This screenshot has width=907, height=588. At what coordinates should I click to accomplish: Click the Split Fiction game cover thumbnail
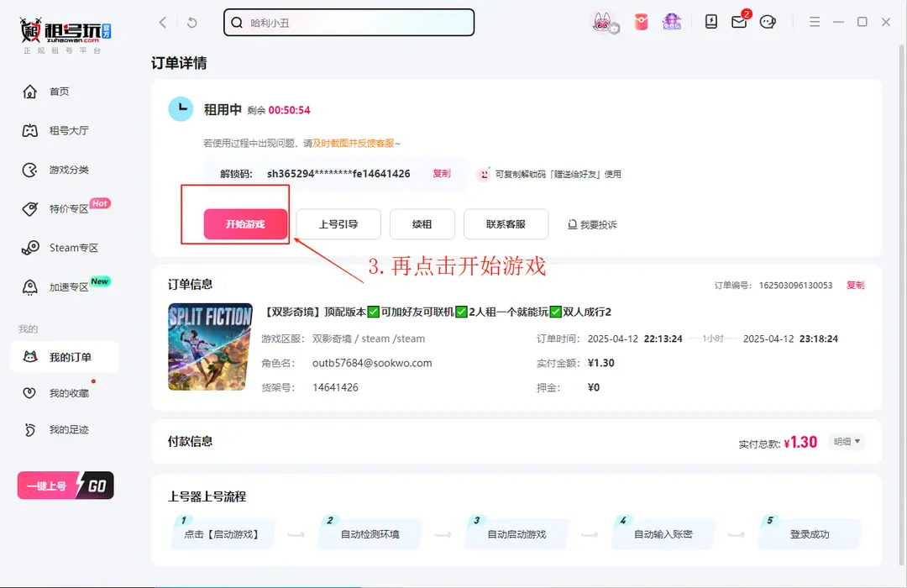[210, 347]
